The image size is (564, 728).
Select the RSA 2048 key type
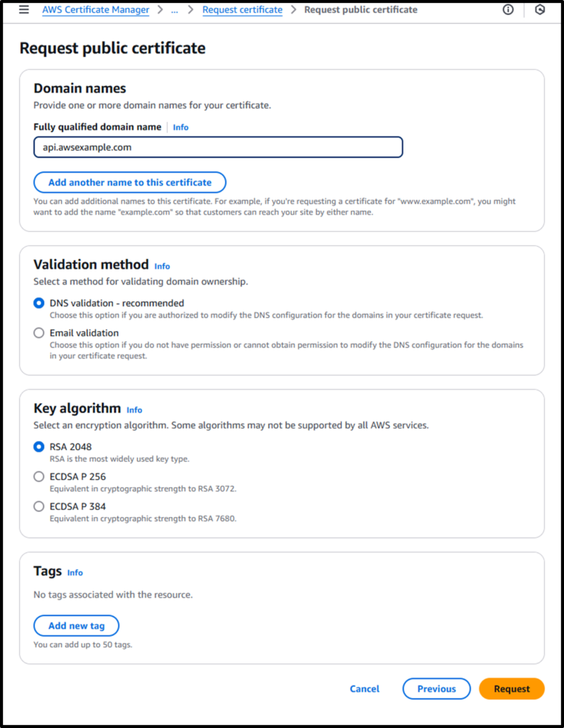coord(38,446)
